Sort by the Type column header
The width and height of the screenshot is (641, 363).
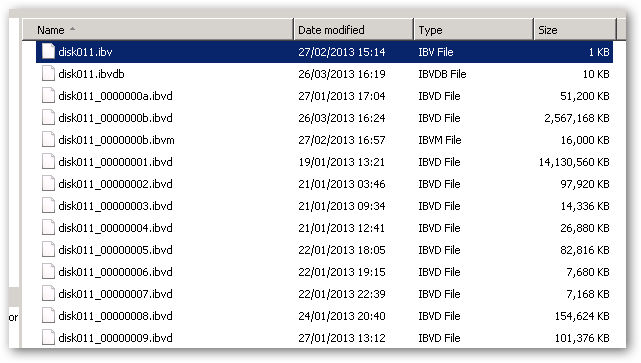point(474,30)
